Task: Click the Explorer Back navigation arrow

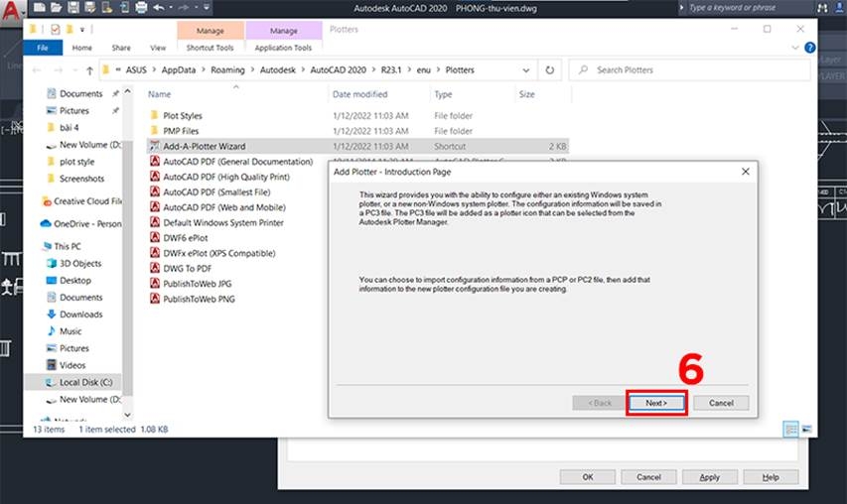Action: [37, 70]
